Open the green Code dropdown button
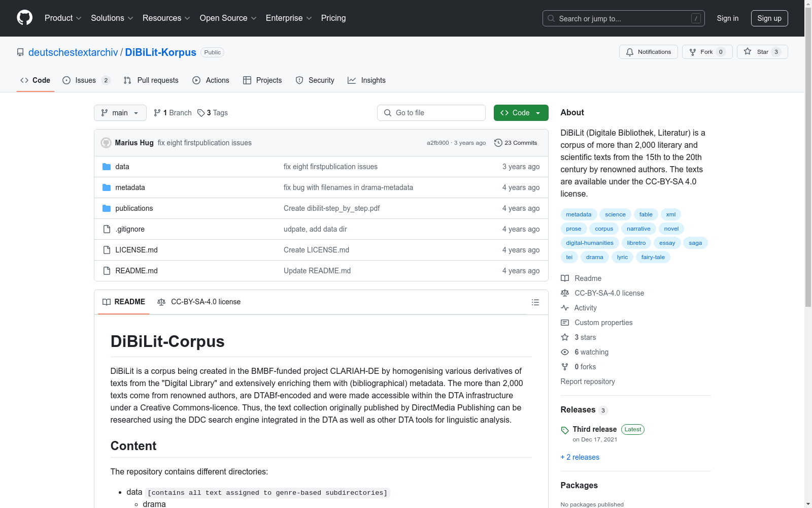The image size is (812, 508). click(521, 113)
